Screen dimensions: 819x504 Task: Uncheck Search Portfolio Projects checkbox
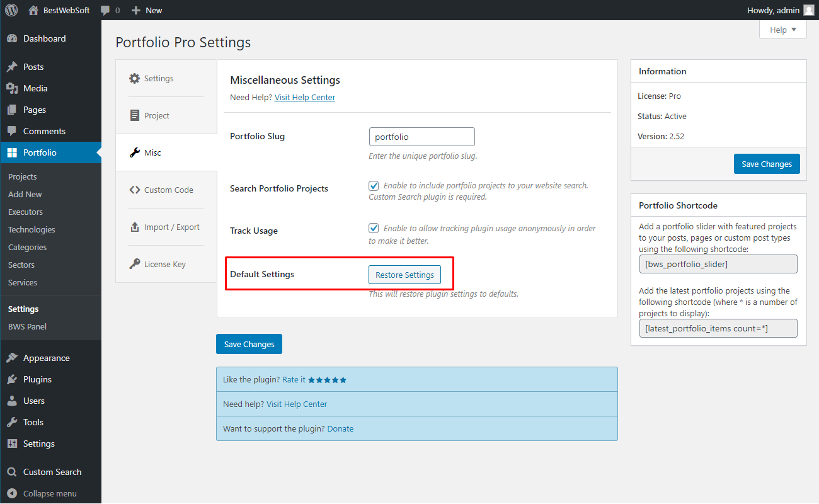tap(374, 186)
